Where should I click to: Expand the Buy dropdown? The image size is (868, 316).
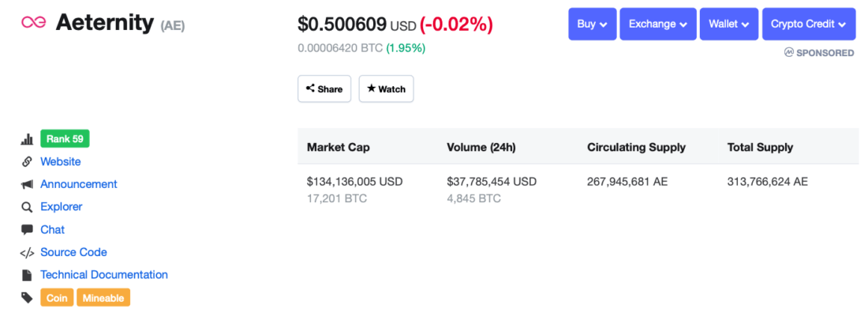[592, 24]
